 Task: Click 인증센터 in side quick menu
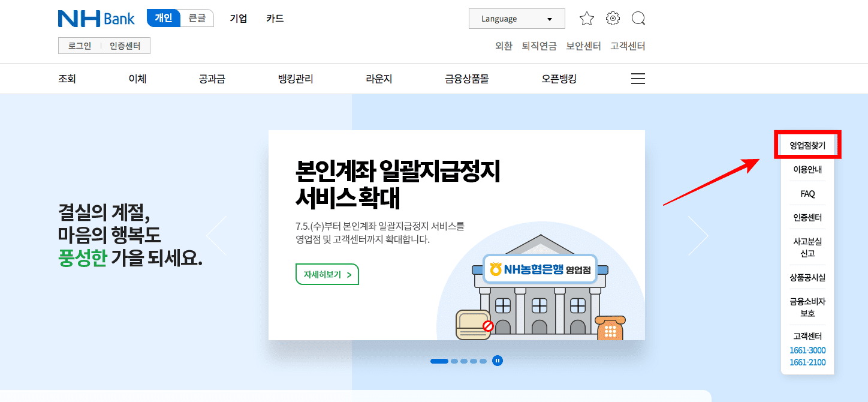[807, 217]
